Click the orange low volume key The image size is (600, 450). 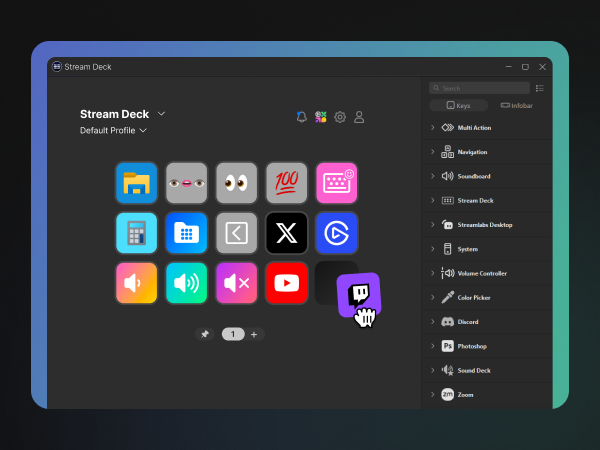coord(137,283)
